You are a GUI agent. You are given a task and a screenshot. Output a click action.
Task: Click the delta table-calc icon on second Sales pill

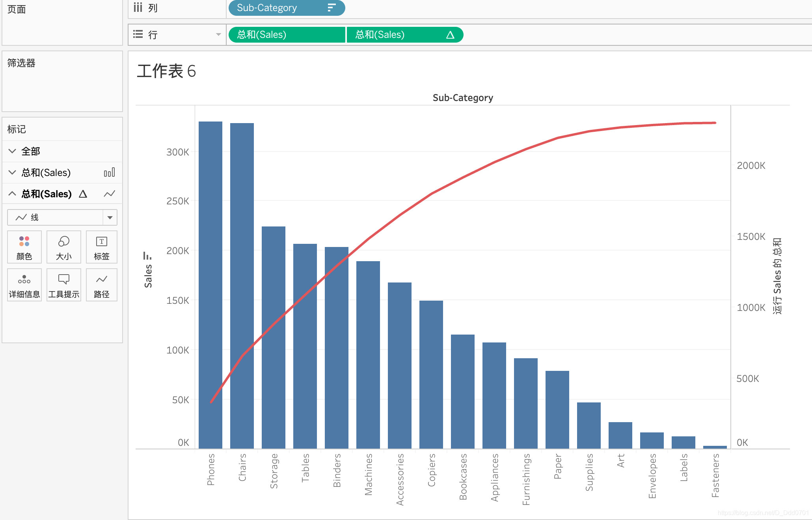tap(450, 35)
